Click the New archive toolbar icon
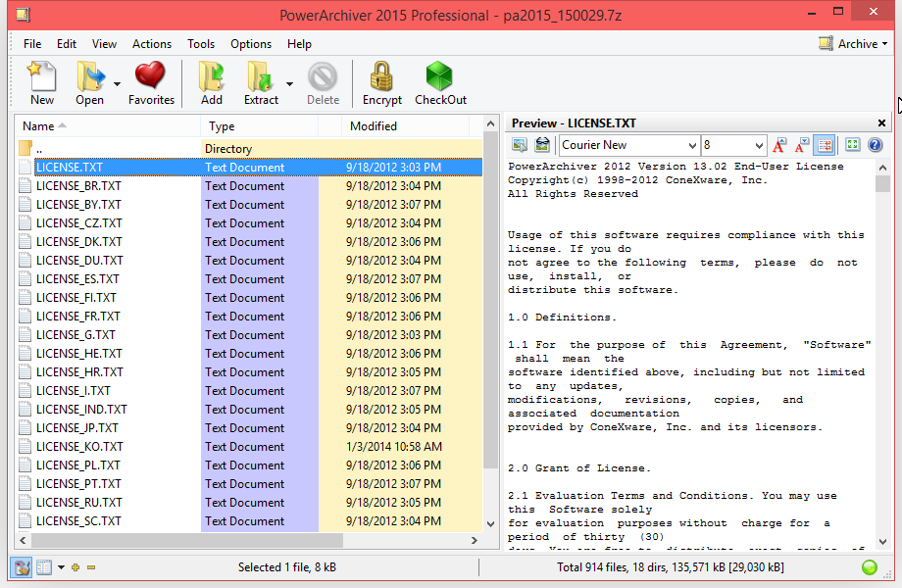This screenshot has width=902, height=588. (x=41, y=76)
